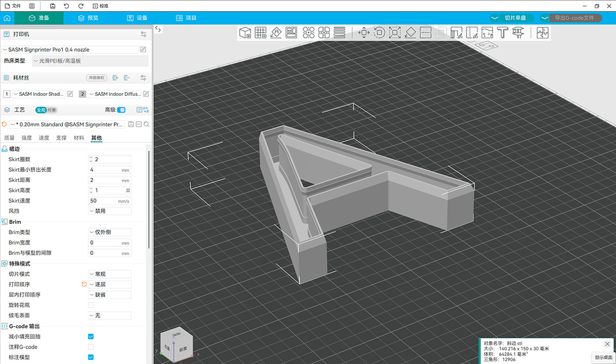Open the 打印顺序 dropdown

point(110,284)
